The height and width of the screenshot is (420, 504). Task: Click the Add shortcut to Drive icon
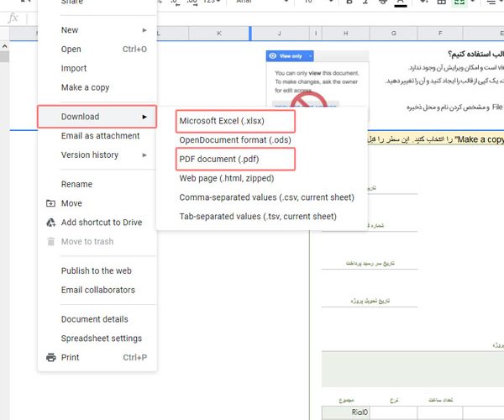click(50, 223)
